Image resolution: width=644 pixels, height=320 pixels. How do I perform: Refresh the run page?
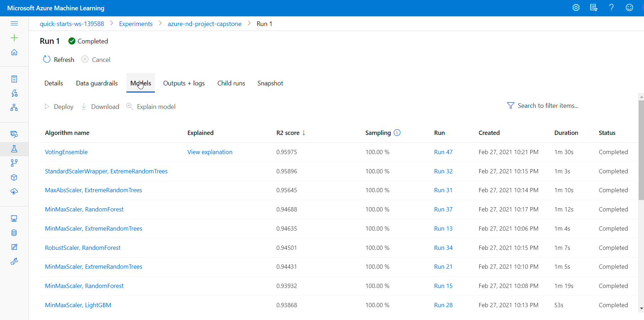tap(59, 59)
